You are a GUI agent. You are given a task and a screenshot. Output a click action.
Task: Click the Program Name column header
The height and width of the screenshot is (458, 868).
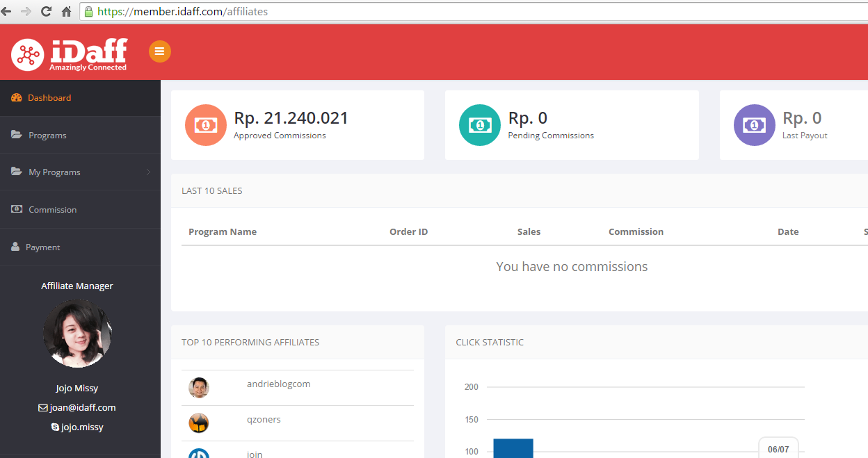pyautogui.click(x=223, y=231)
